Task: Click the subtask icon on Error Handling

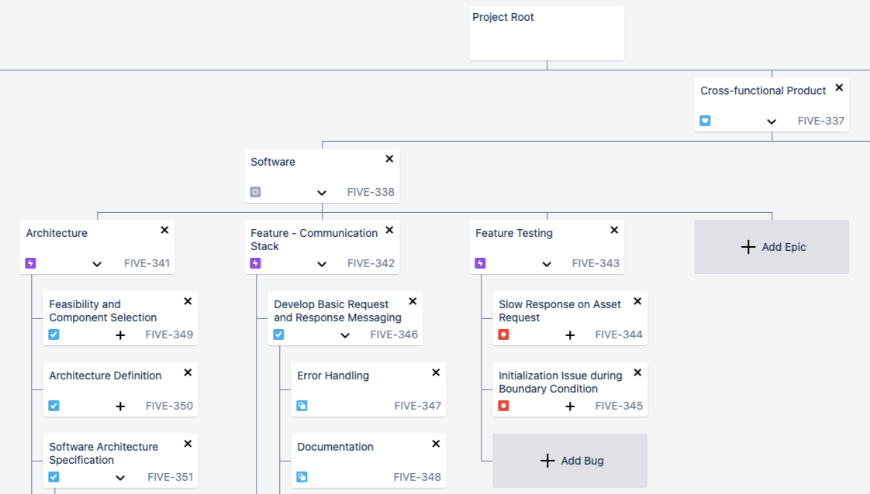Action: coord(302,406)
